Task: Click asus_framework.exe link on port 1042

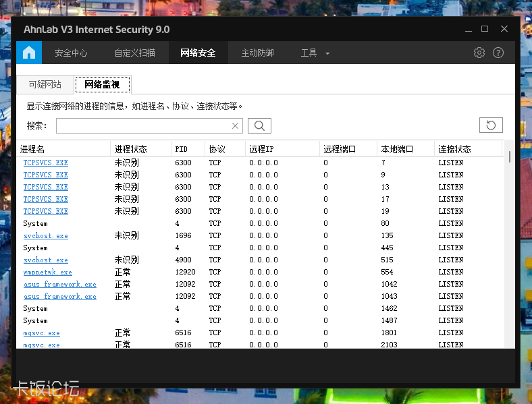Action: point(59,285)
